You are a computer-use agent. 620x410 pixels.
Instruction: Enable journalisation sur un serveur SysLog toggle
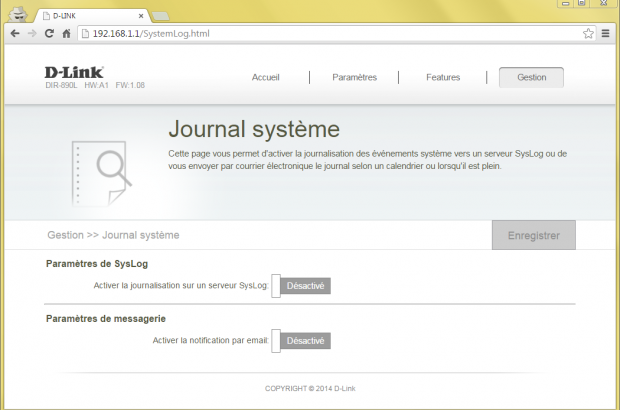300,286
